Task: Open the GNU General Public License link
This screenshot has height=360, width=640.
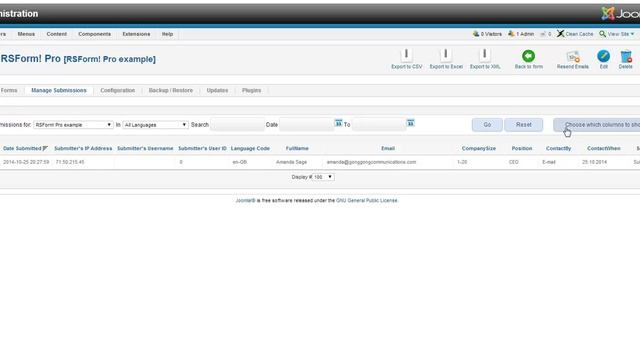Action: click(x=367, y=200)
